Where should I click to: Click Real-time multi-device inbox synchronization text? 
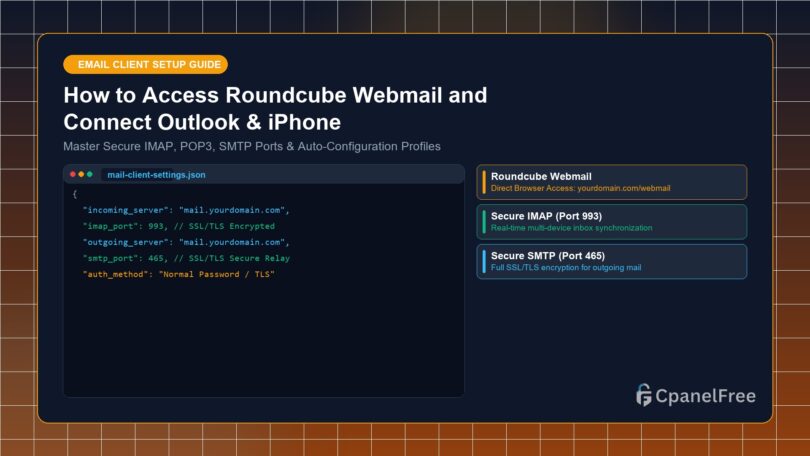571,228
